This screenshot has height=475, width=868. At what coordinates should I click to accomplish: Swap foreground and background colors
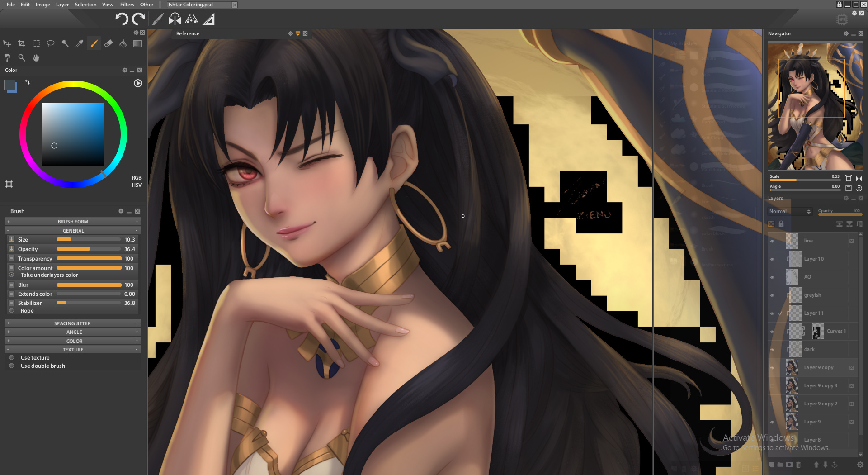point(28,82)
